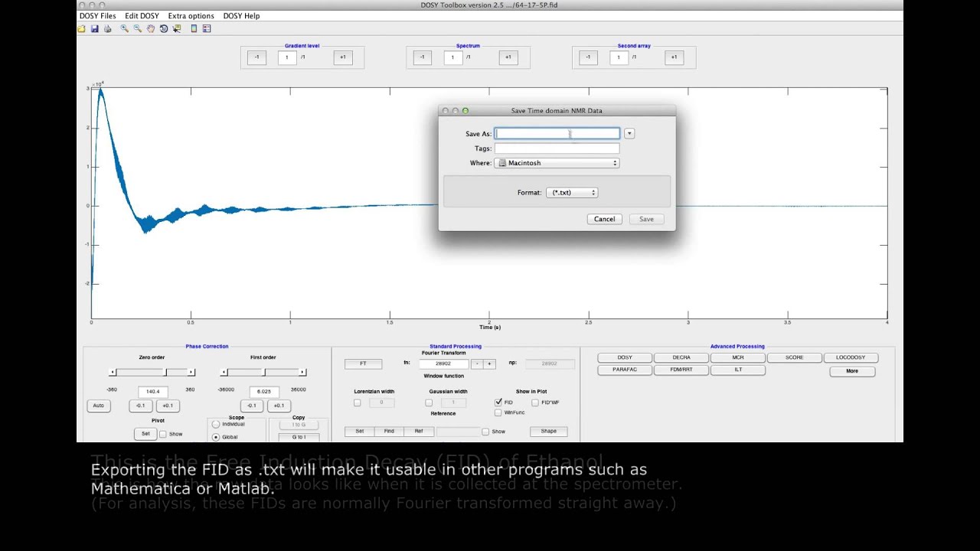This screenshot has width=980, height=551.
Task: Select the pan hand tool
Action: point(151,28)
